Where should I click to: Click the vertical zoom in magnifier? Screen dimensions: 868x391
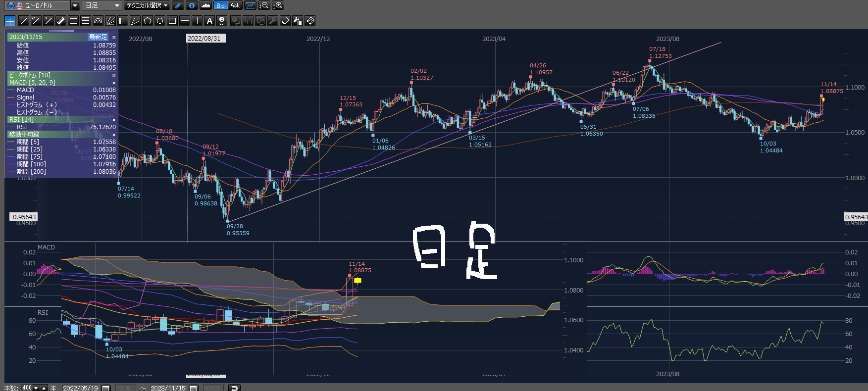tap(278, 5)
